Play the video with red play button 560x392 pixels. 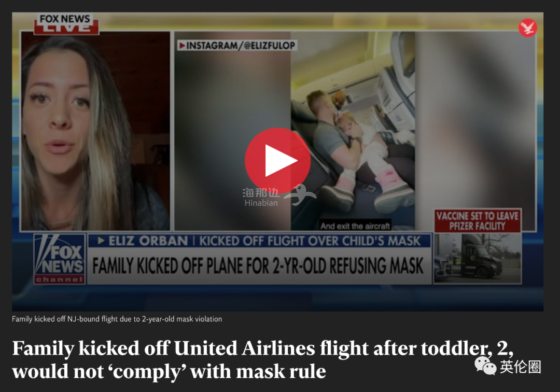(x=277, y=161)
